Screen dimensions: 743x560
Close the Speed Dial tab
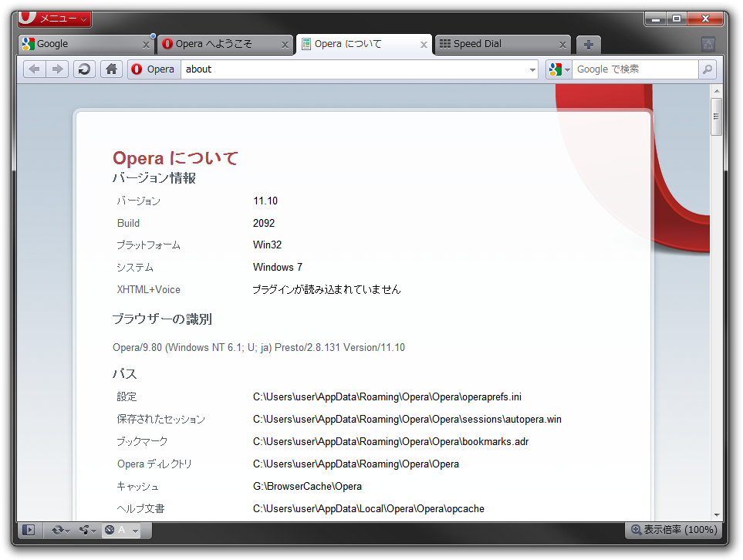(x=562, y=45)
